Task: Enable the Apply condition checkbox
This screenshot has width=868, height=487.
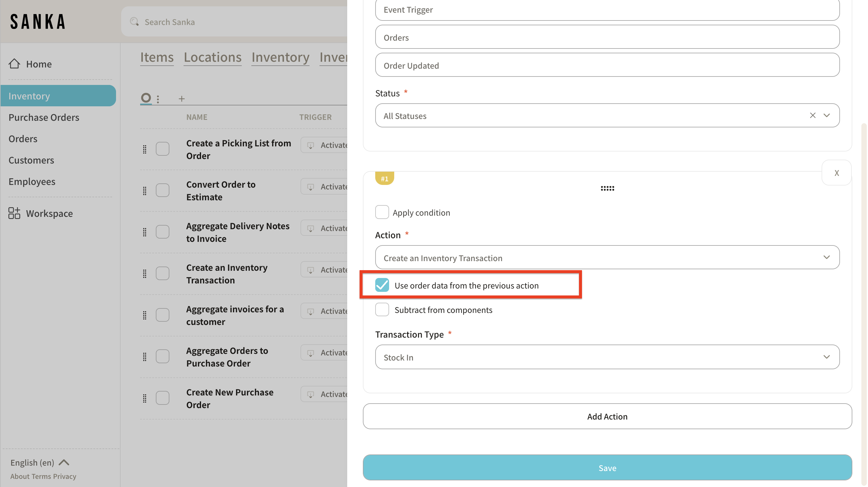Action: [382, 212]
